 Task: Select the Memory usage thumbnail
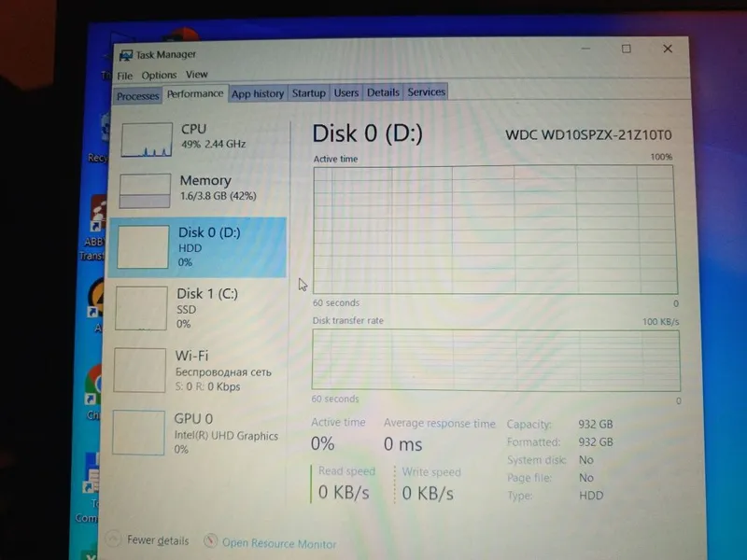pos(145,190)
